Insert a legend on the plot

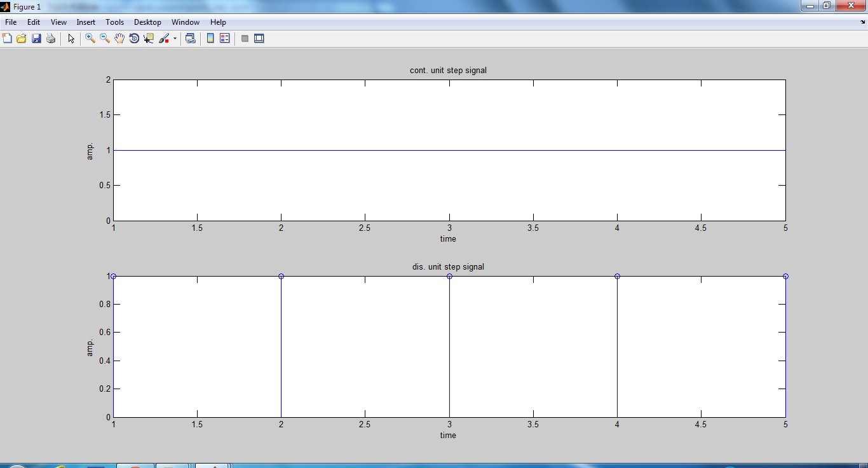(x=225, y=38)
